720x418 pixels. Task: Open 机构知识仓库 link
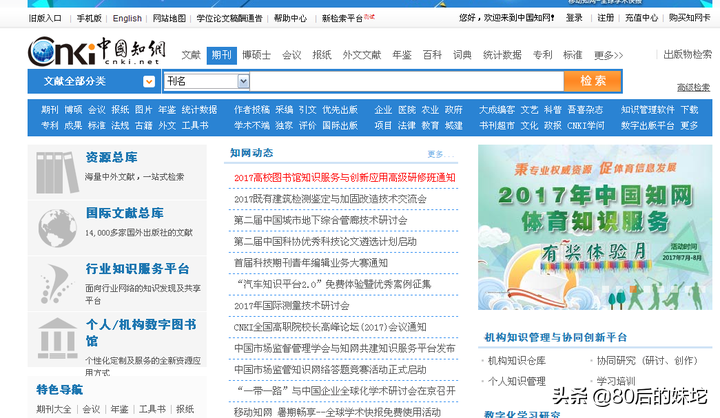click(x=517, y=361)
